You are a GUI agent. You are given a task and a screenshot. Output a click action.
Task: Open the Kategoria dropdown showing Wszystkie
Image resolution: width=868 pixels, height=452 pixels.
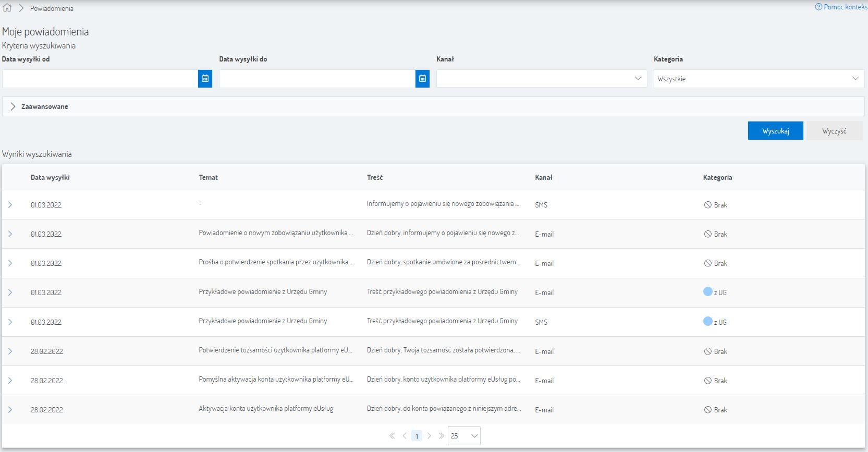759,79
